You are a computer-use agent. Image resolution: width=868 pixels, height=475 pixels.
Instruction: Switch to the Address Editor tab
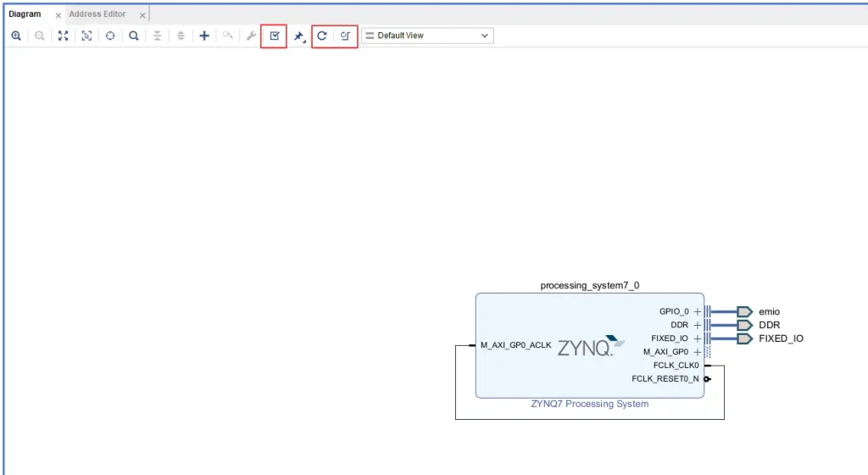click(x=97, y=14)
